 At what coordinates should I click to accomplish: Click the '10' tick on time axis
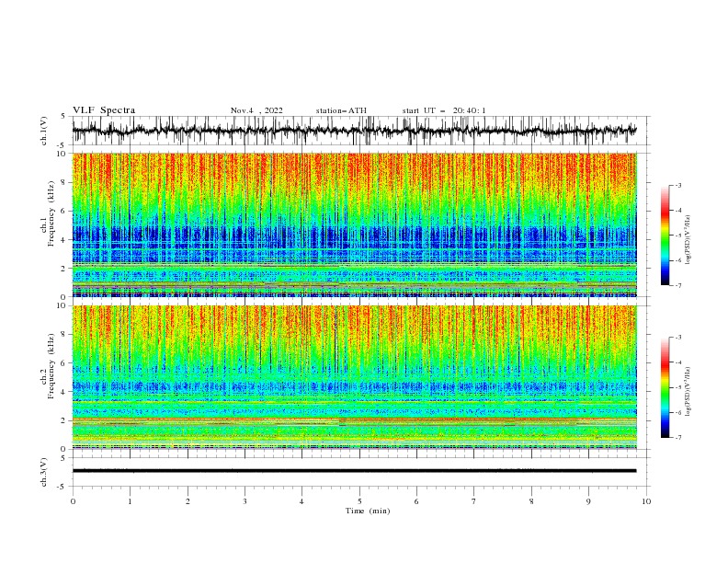[646, 501]
